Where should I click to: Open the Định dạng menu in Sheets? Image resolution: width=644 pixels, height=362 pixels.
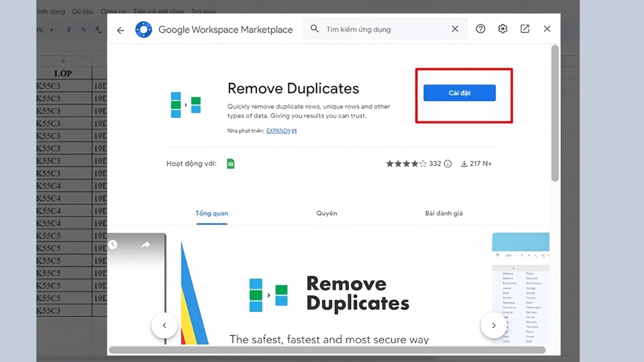(50, 11)
